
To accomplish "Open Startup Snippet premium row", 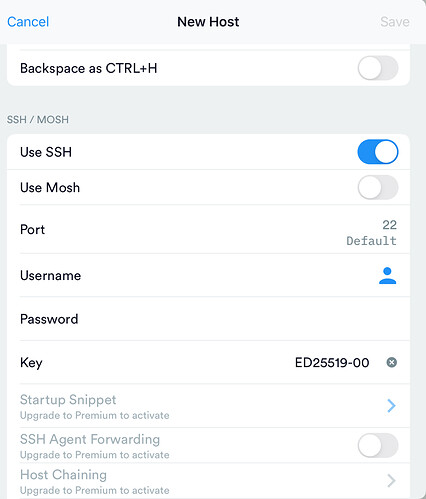I will point(208,406).
